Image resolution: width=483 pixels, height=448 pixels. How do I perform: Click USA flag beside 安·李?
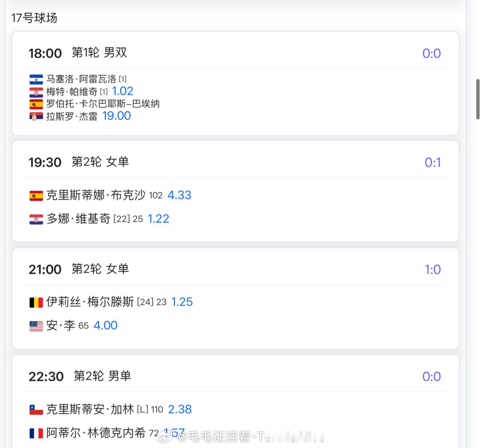[36, 326]
